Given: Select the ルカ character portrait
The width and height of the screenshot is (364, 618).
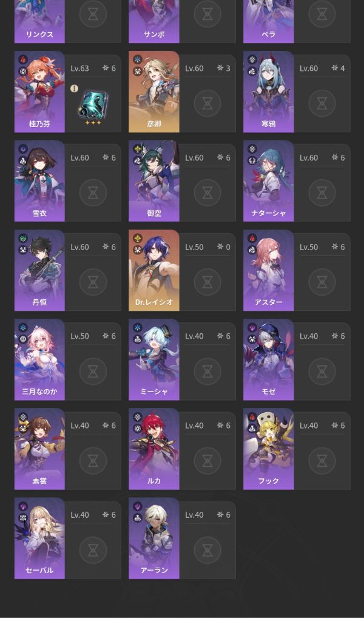Looking at the screenshot, I should coord(154,449).
